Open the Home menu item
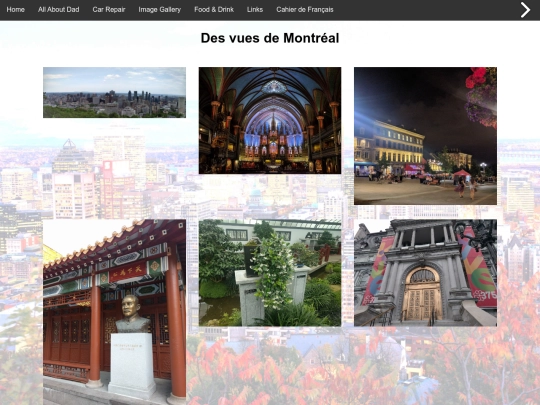This screenshot has width=540, height=405. click(15, 10)
